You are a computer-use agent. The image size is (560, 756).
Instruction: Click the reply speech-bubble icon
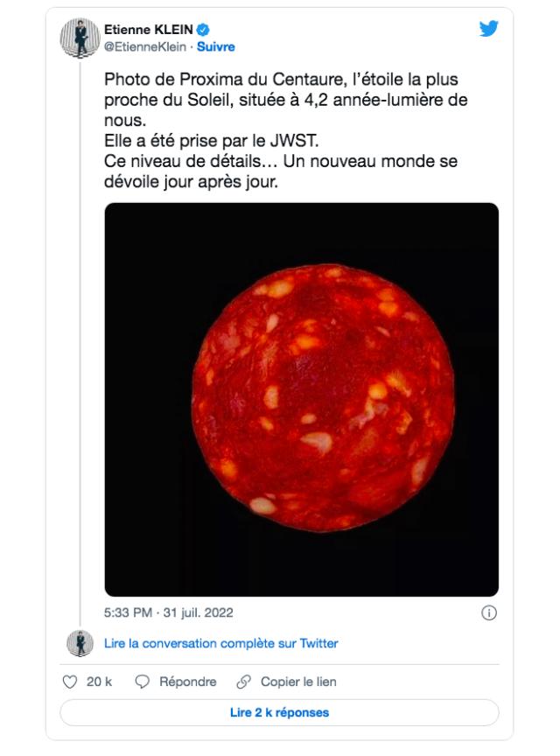143,680
